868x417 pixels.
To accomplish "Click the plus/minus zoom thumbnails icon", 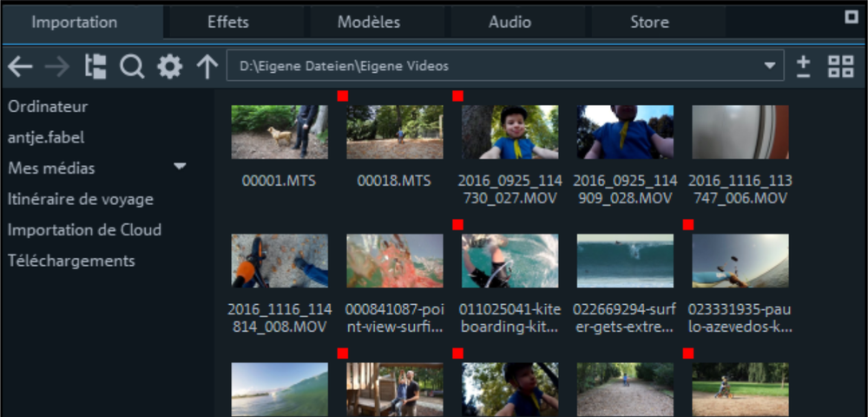I will click(804, 67).
